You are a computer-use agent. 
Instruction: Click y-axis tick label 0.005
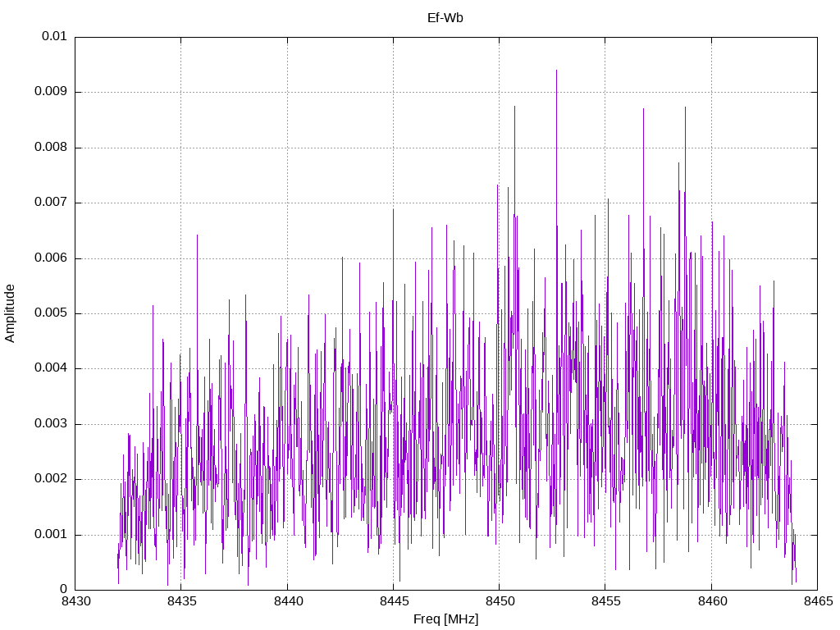[x=51, y=313]
